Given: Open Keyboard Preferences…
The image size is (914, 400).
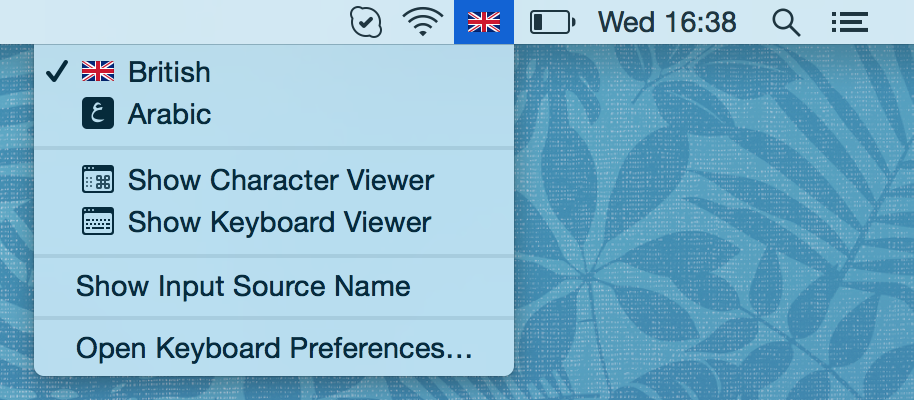Looking at the screenshot, I should 274,349.
